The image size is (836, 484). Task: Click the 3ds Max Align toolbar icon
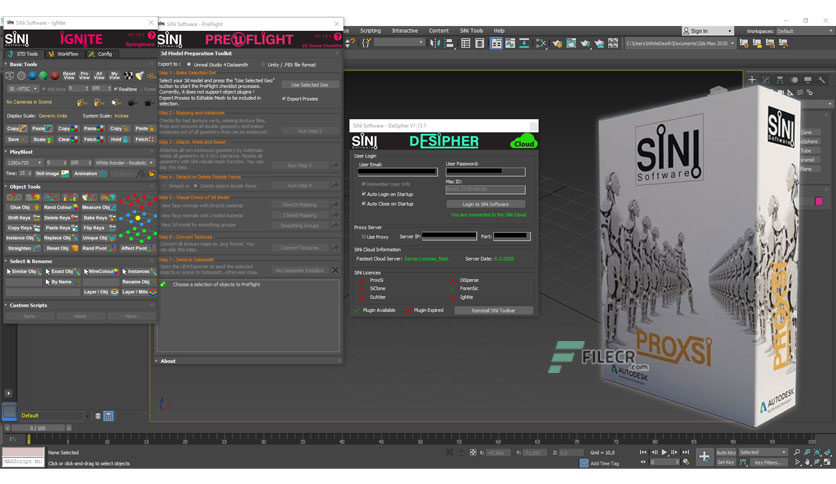point(449,43)
